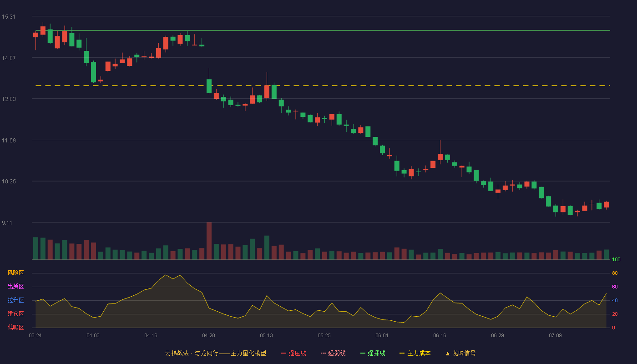This screenshot has width=637, height=364.
Task: Toggle the 龙吟信号 legend entry
Action: (x=460, y=353)
